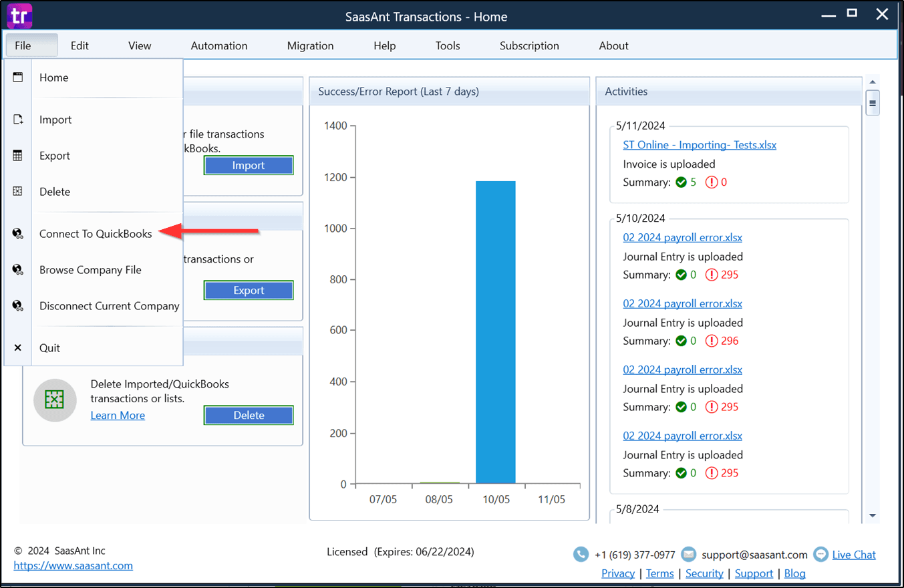Click the 'Invoice is uploaded' activity text

(669, 164)
